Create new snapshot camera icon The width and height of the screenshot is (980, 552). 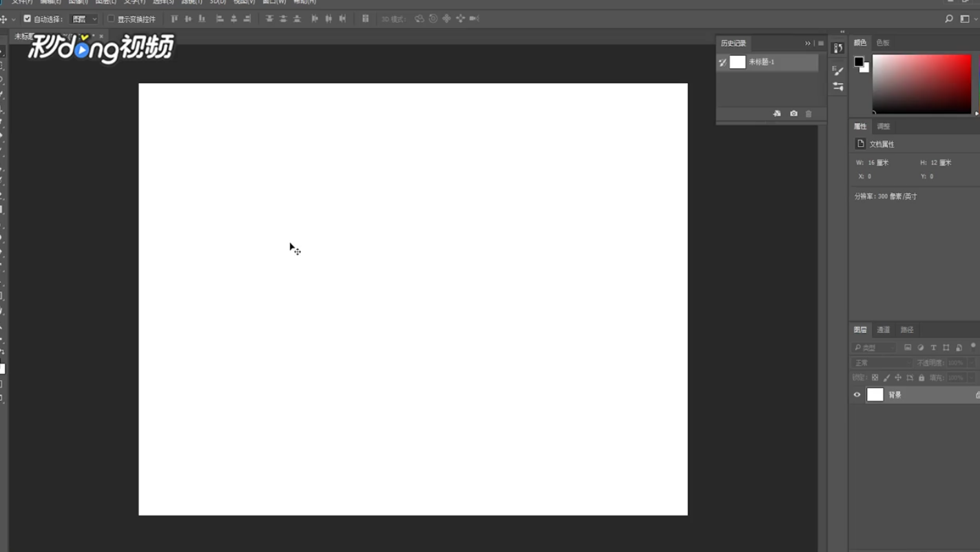coord(793,114)
